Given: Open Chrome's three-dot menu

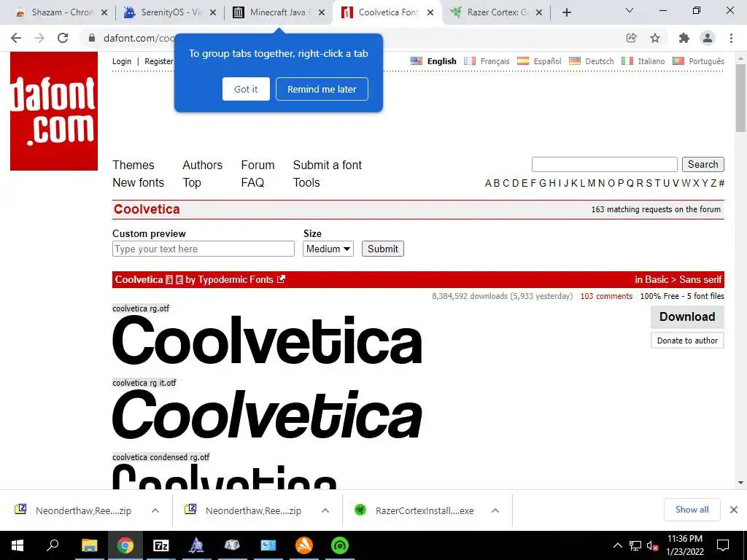Looking at the screenshot, I should coord(731,38).
